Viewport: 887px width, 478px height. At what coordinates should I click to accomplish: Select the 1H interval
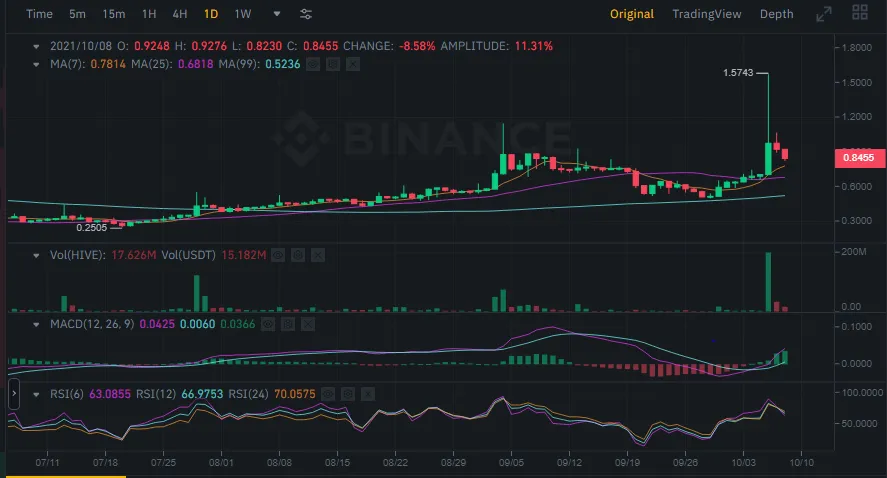click(x=149, y=14)
